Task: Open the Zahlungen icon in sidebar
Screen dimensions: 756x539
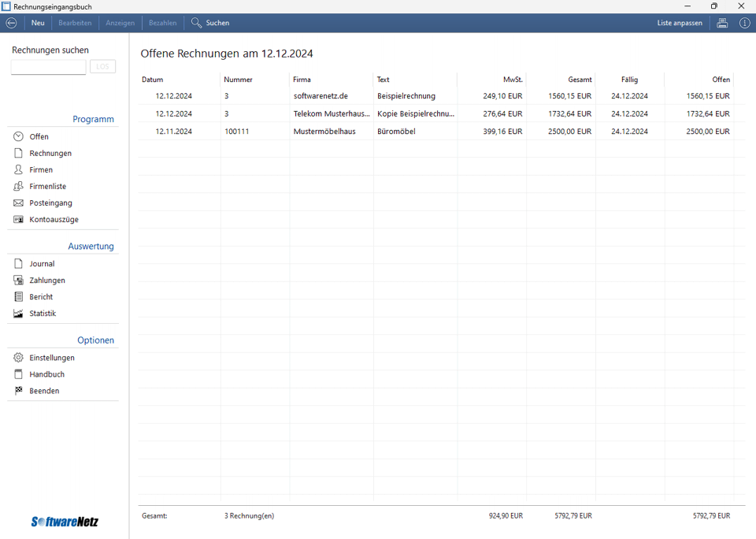Action: [18, 281]
